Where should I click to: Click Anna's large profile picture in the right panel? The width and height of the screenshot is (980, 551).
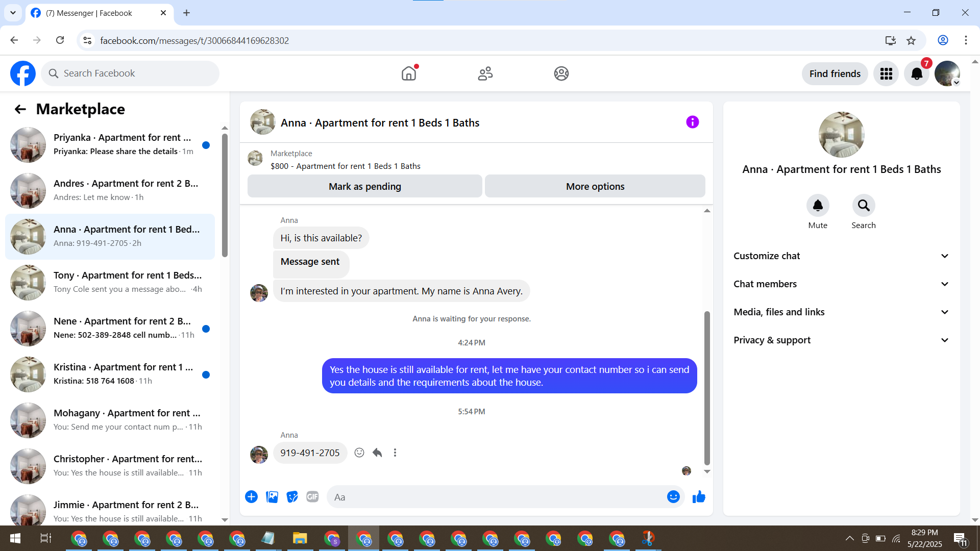point(841,135)
